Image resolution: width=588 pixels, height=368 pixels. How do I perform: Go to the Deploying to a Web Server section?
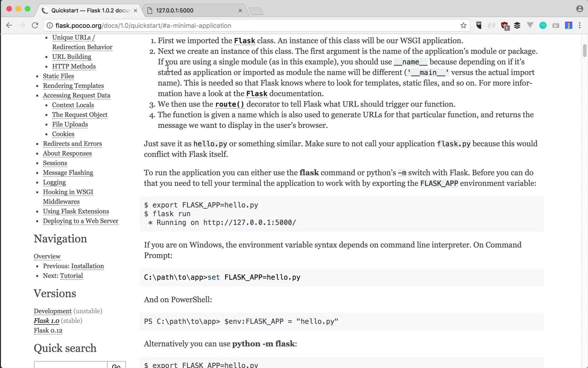click(81, 221)
